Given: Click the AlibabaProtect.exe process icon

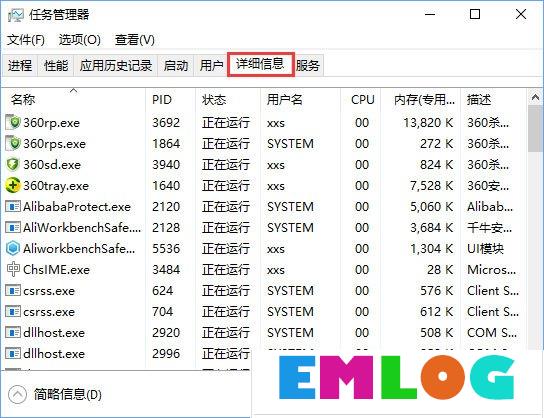Looking at the screenshot, I should point(13,207).
